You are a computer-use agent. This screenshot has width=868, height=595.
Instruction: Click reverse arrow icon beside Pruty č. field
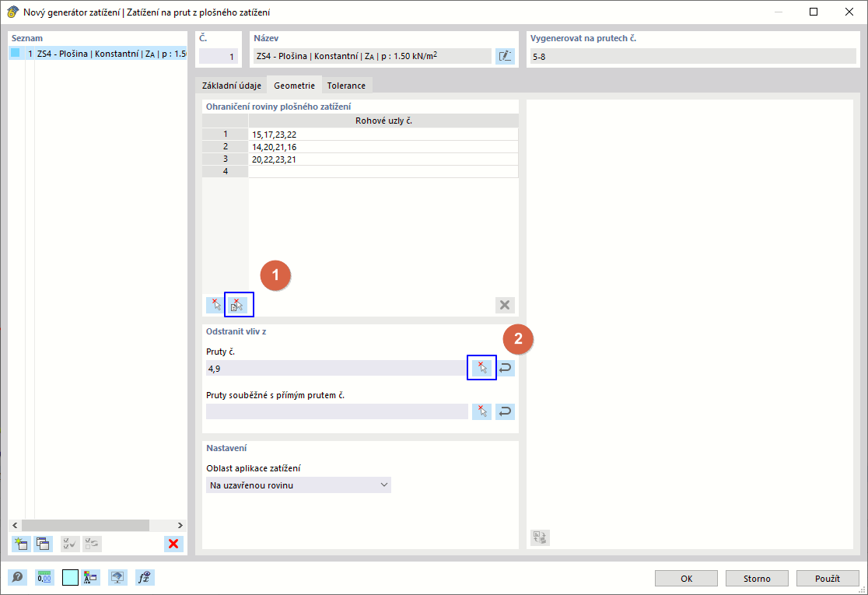coord(505,368)
